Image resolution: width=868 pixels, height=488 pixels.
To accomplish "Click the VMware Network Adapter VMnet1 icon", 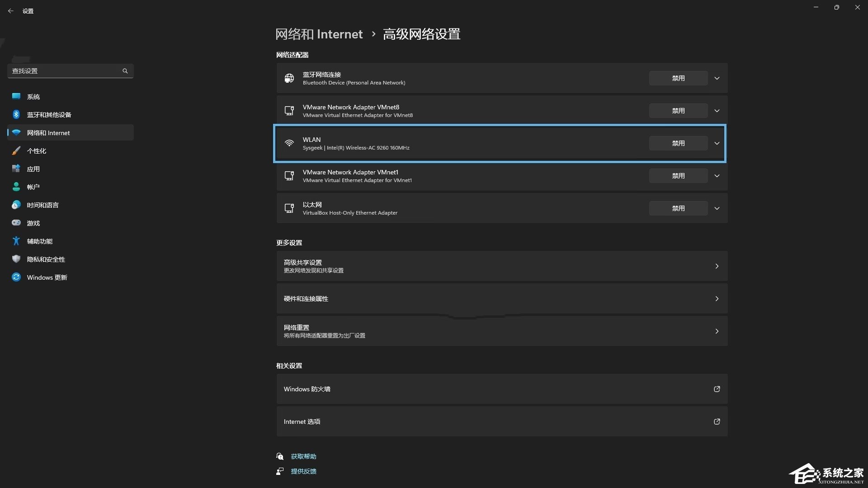I will click(288, 175).
